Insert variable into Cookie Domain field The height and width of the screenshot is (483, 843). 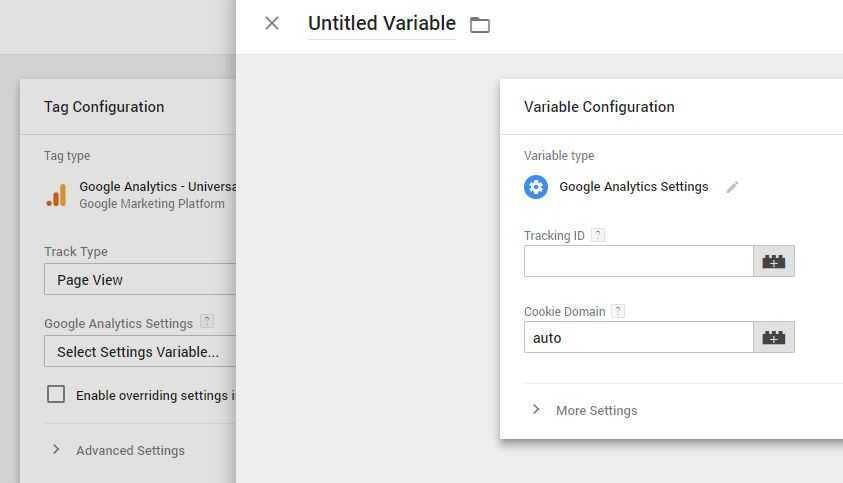coord(774,337)
